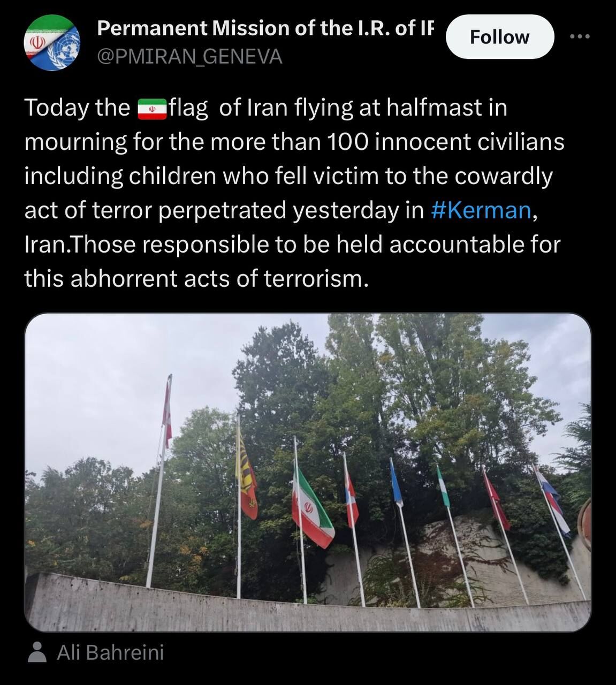Open the three-dot more options menu
616x685 pixels.
tap(580, 36)
